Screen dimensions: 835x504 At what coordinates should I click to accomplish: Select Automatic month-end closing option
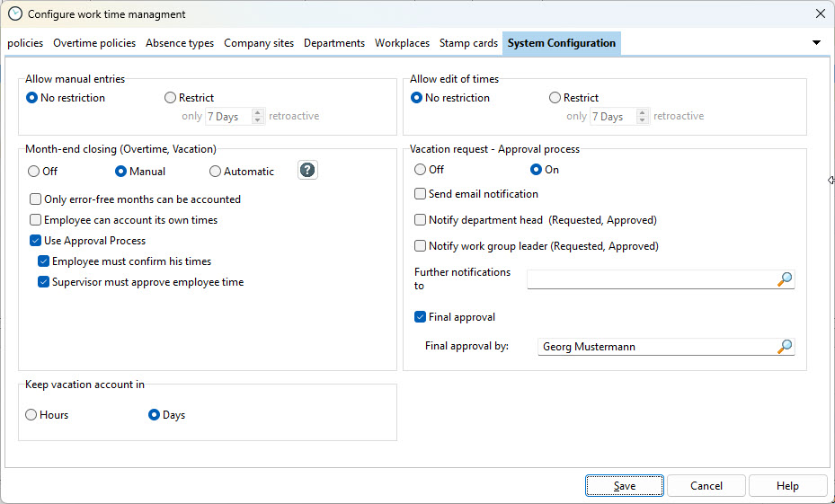click(215, 172)
